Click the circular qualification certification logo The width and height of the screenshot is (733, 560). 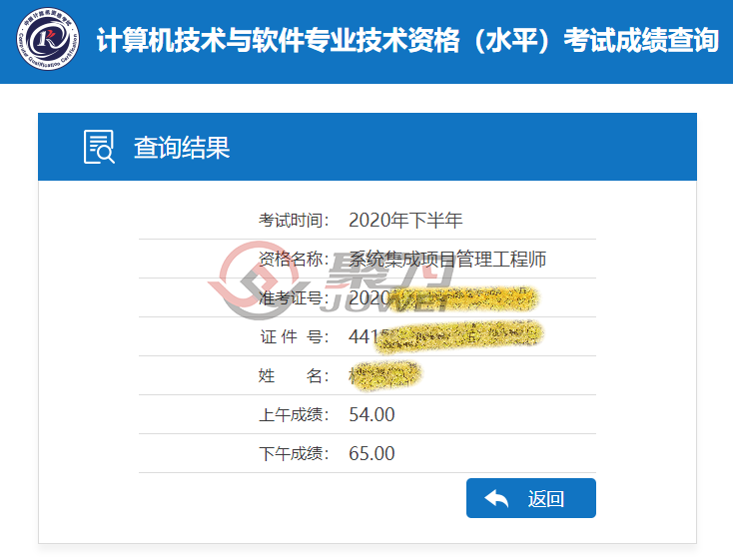[x=48, y=39]
